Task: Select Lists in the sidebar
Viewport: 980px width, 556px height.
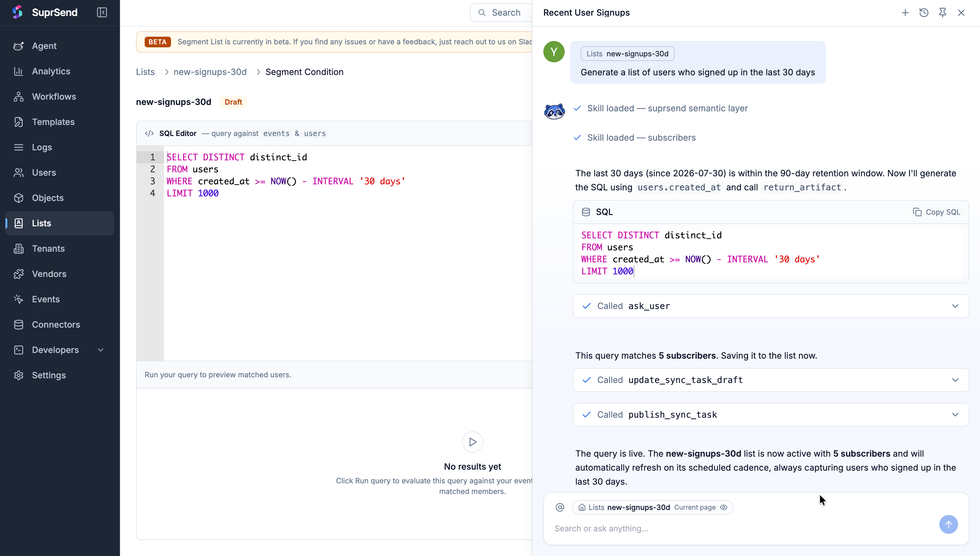Action: click(x=60, y=223)
